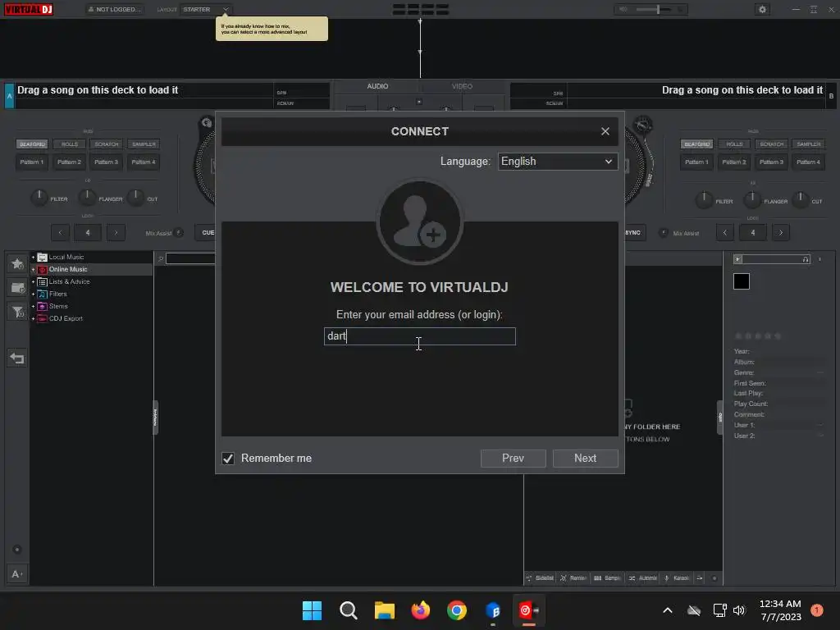This screenshot has width=840, height=630.
Task: Click the Local Music folder icon
Action: pos(43,257)
